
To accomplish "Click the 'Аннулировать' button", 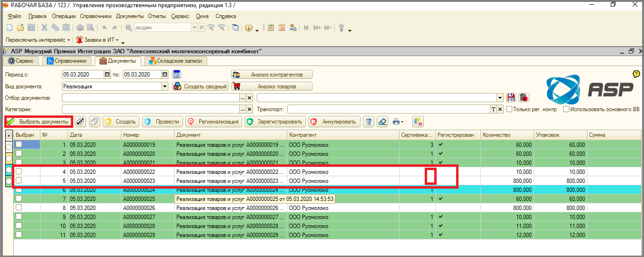I will click(333, 122).
